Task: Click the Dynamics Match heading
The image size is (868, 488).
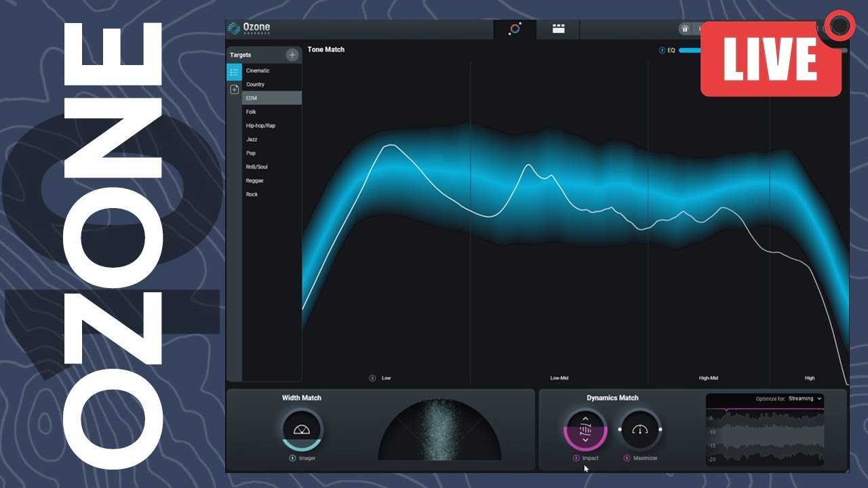Action: click(x=613, y=398)
